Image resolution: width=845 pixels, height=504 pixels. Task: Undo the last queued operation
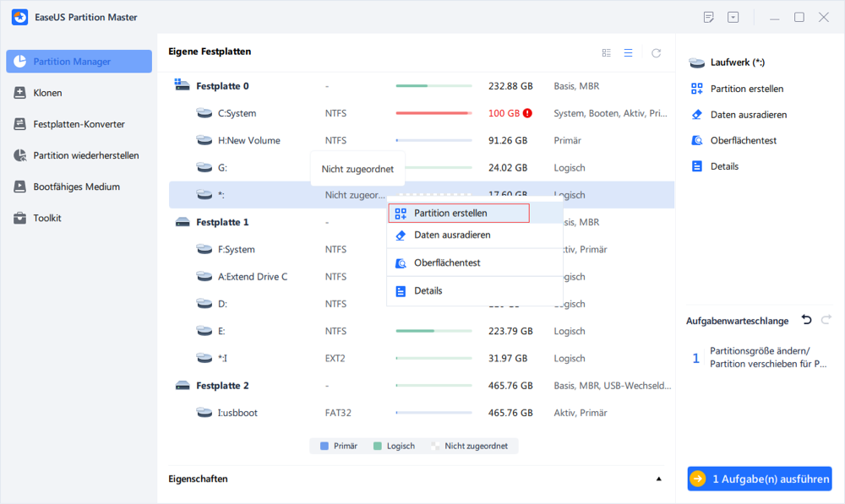(x=806, y=320)
